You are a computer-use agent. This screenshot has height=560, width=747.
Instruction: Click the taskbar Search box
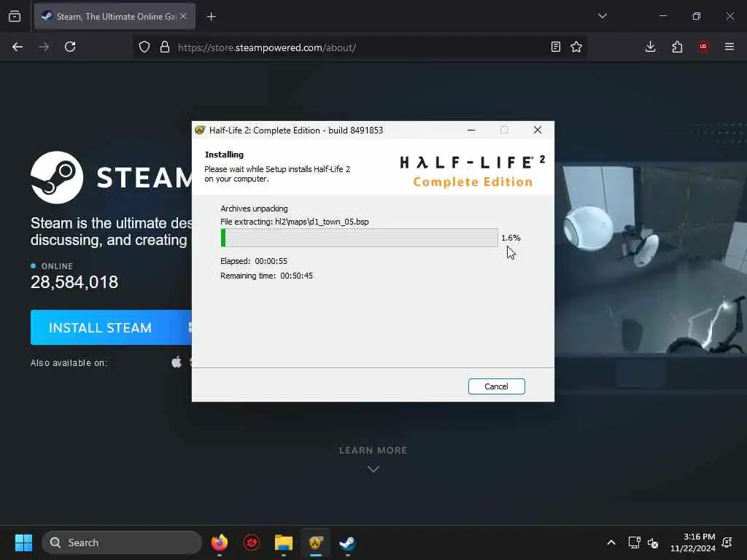point(122,542)
